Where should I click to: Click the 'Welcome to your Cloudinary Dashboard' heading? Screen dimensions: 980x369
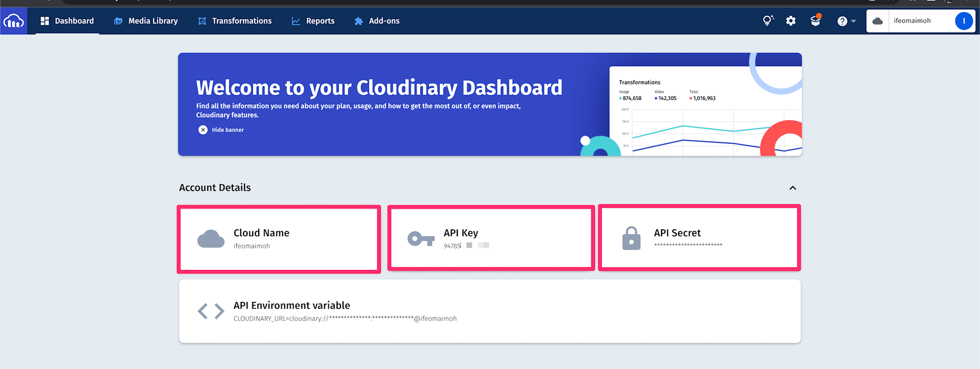(x=379, y=88)
